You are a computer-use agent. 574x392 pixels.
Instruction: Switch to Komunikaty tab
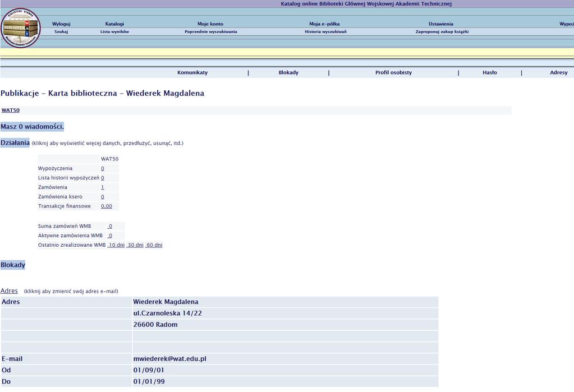(192, 72)
